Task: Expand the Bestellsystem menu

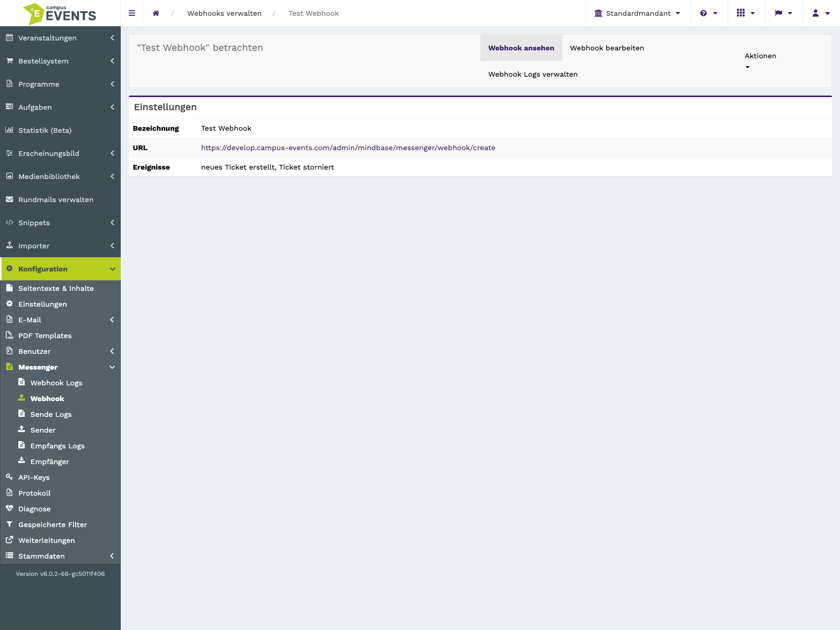Action: tap(60, 61)
